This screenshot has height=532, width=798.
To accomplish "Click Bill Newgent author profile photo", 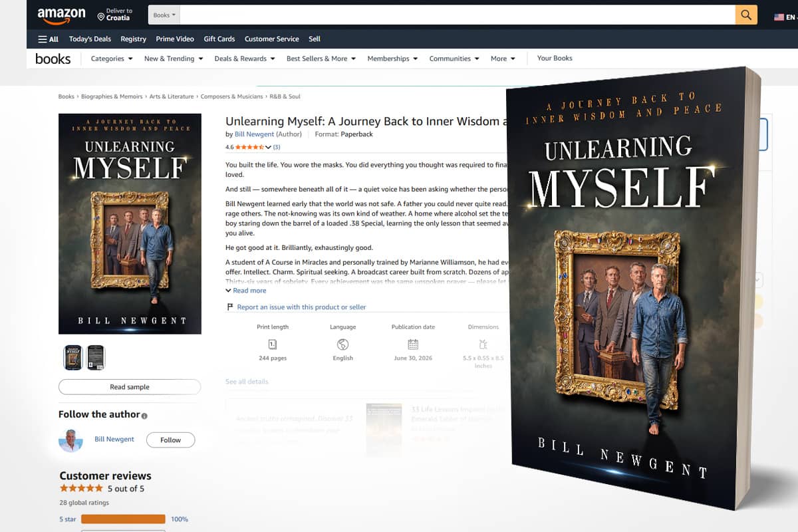I will (x=70, y=440).
